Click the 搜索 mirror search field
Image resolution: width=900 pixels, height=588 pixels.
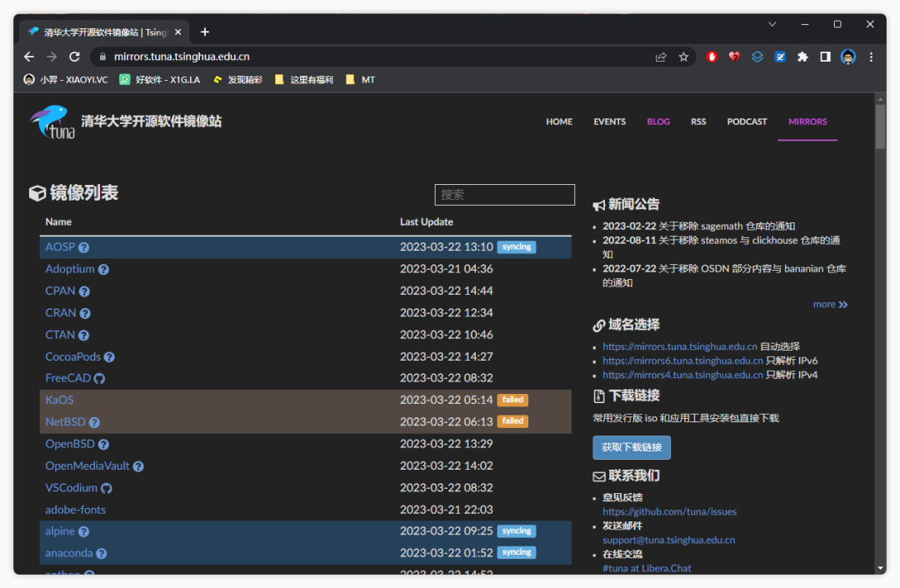(x=504, y=195)
